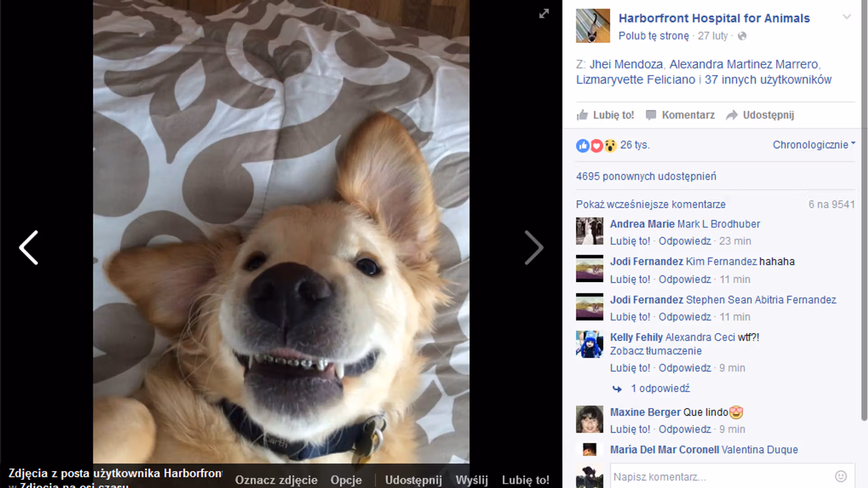Click the comments panel scrollbar
868x488 pixels.
tap(864, 226)
